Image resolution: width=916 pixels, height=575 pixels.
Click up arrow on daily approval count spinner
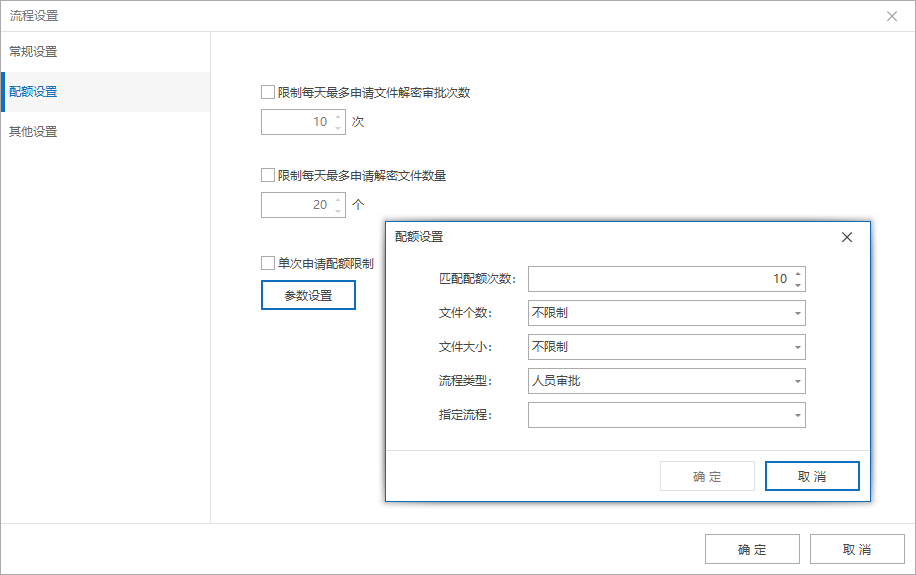338,116
